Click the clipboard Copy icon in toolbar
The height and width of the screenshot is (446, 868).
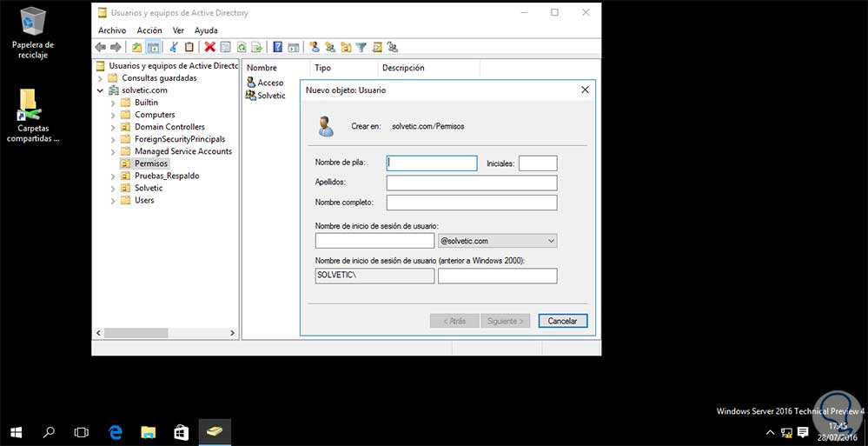coord(189,47)
